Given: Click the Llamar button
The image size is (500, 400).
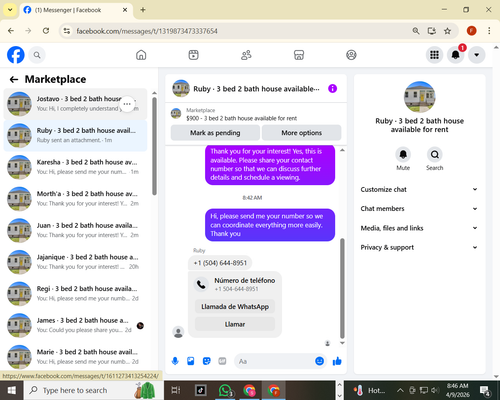Looking at the screenshot, I should click(235, 324).
